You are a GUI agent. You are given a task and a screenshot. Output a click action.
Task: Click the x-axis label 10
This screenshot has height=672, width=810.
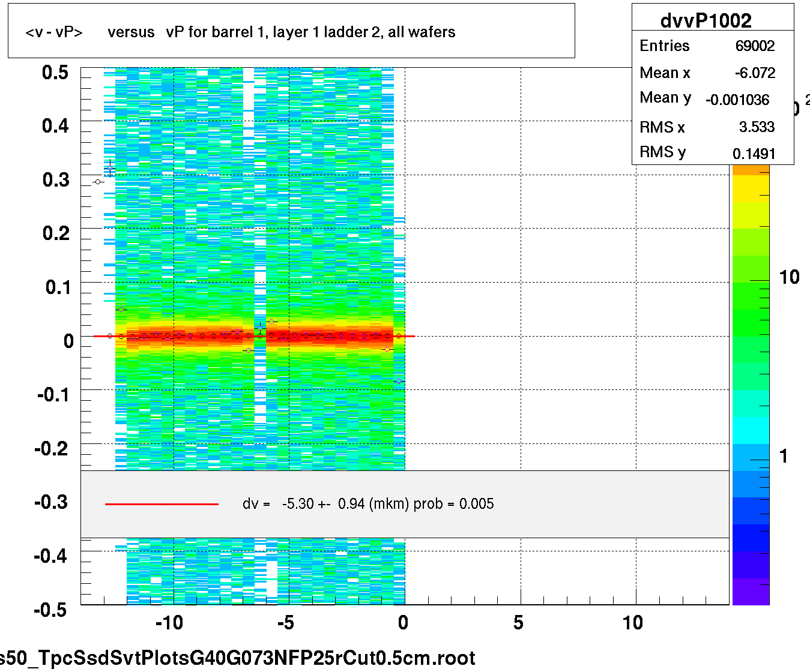click(x=633, y=623)
